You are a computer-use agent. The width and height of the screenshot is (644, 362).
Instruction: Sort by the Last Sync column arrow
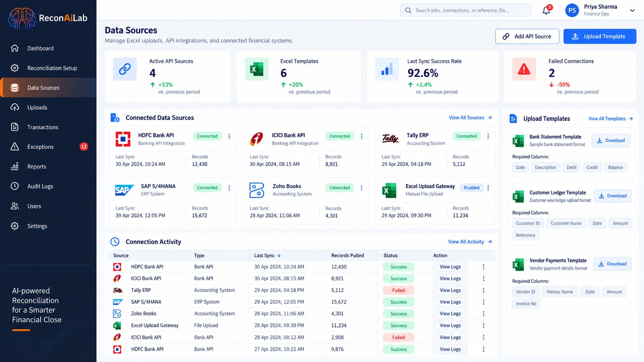pos(279,255)
